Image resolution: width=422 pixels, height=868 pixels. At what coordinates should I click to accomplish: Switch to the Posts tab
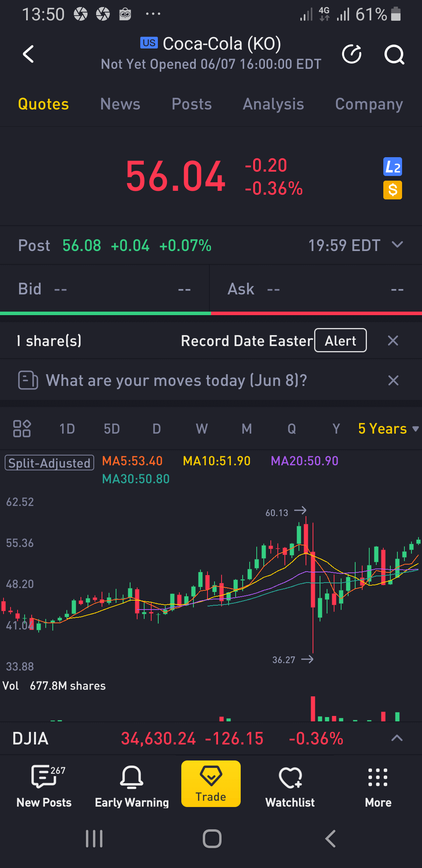tap(191, 104)
